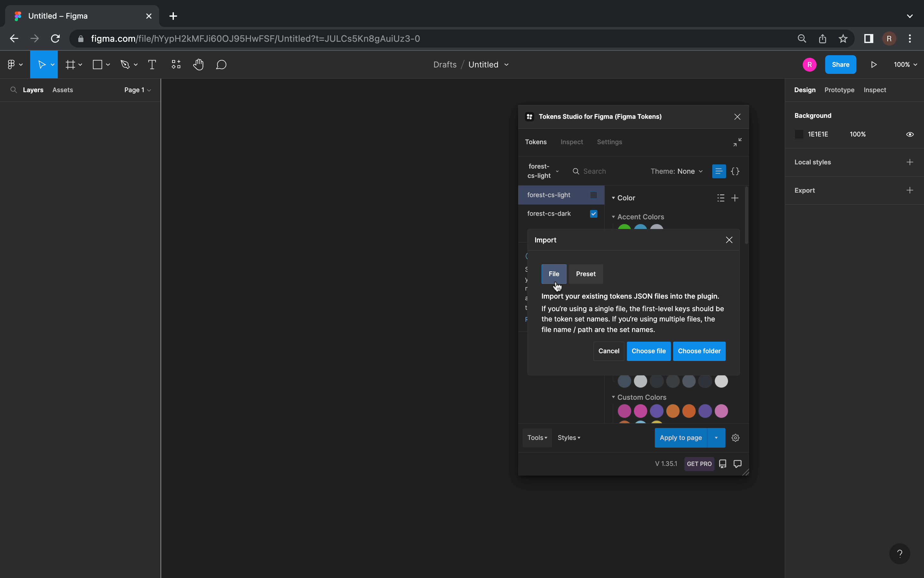Click the 1E1E1E background color swatch
Viewport: 924px width, 578px height.
tap(799, 134)
